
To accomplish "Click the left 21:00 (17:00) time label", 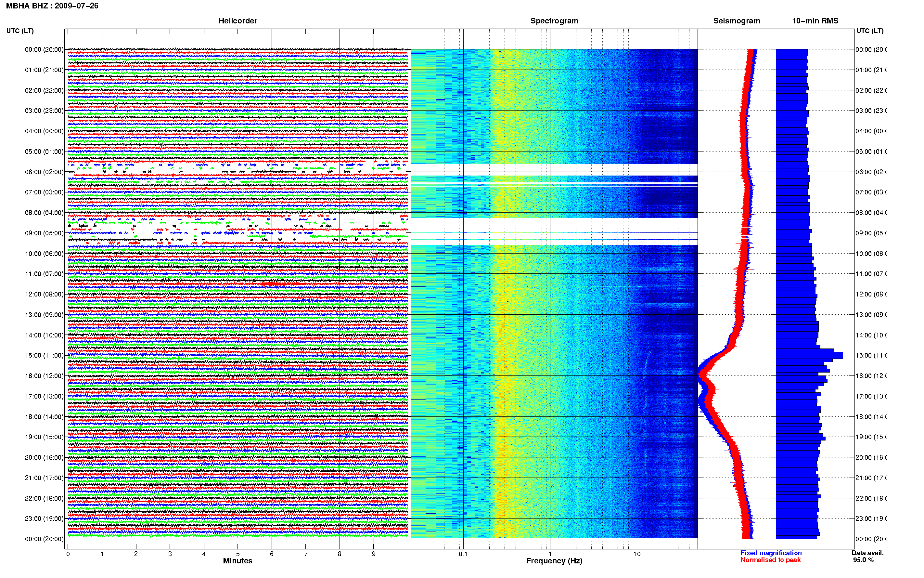I will (x=44, y=478).
